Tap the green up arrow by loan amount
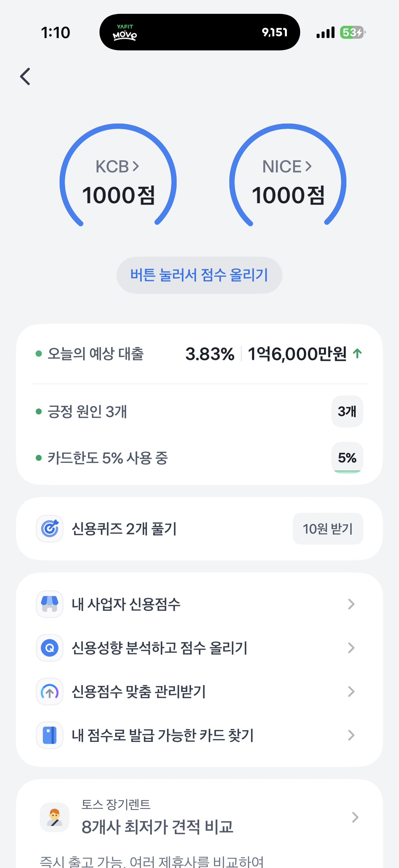 pyautogui.click(x=357, y=354)
